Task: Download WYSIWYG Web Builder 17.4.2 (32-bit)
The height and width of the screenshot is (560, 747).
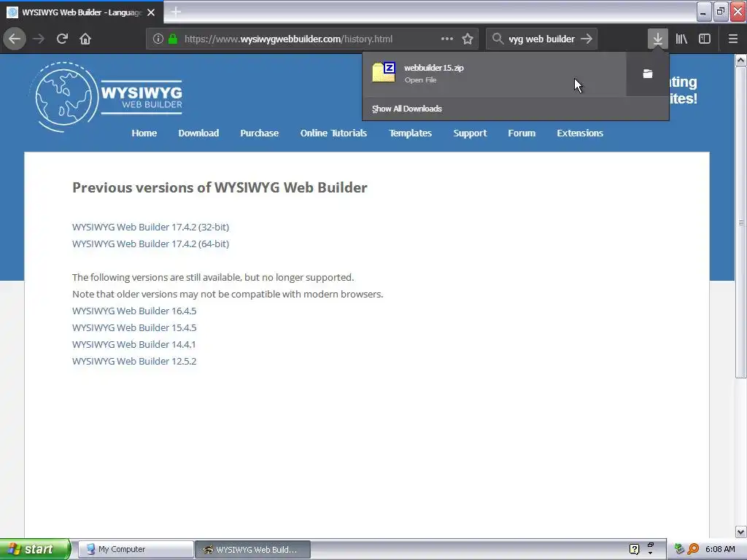Action: click(x=150, y=227)
